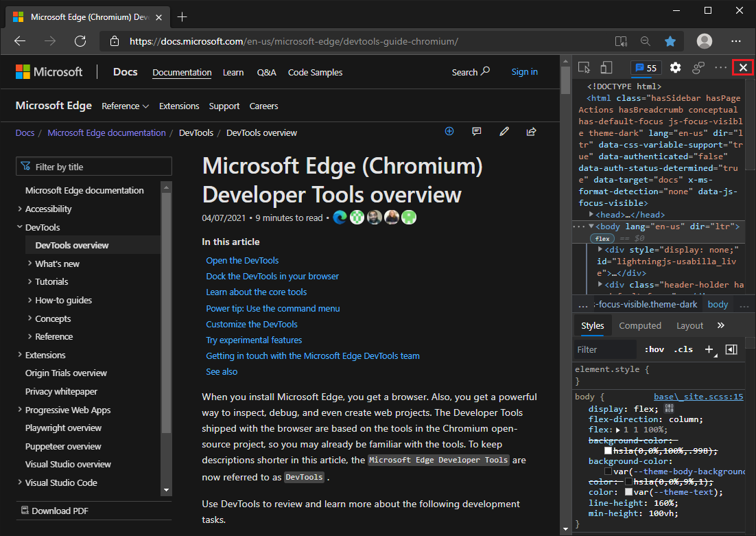
Task: Open the Reference dropdown in Edge navigation
Action: click(125, 106)
